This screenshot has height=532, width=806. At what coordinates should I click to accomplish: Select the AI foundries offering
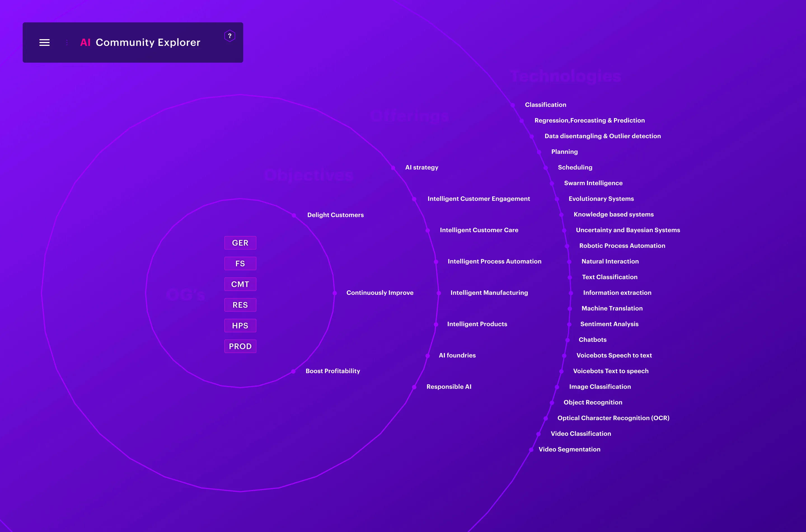point(457,355)
